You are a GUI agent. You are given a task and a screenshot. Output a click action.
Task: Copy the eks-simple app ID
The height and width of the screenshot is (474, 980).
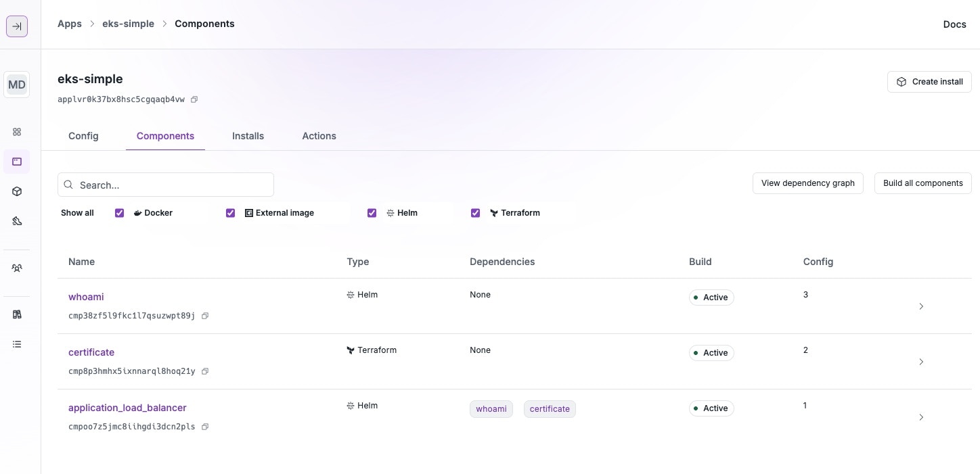[194, 99]
